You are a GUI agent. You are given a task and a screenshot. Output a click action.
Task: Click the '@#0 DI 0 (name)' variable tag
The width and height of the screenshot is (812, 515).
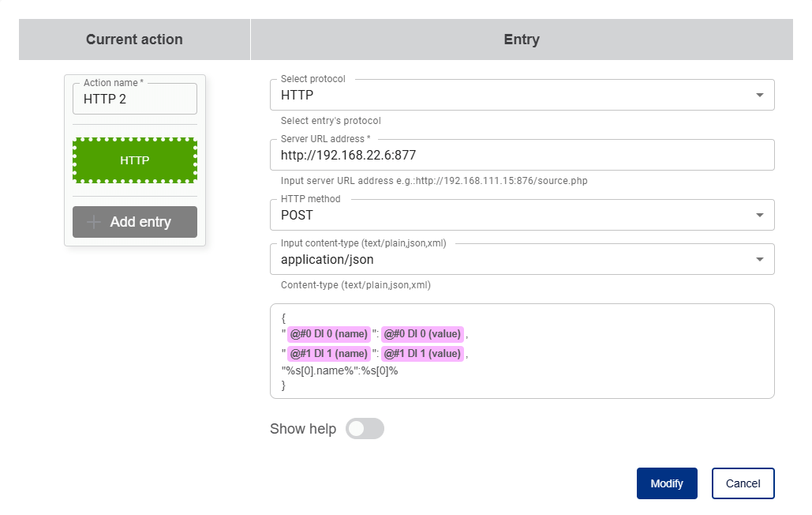[x=328, y=333]
